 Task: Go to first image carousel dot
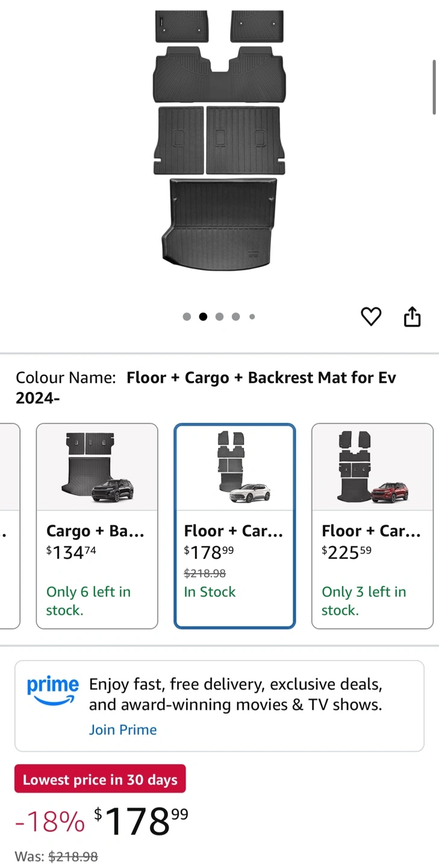[x=187, y=316]
